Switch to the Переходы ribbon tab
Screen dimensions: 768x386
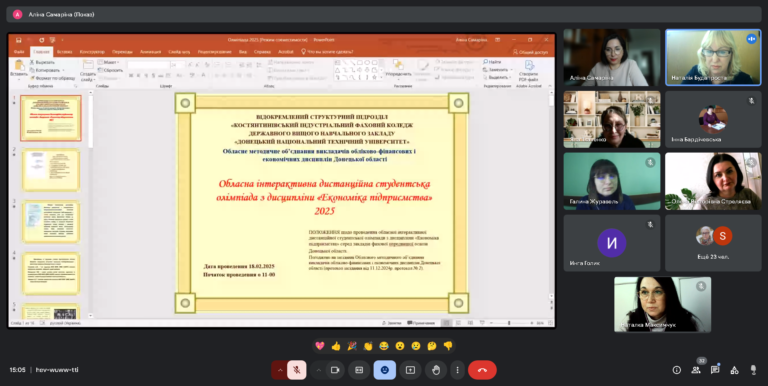coord(122,51)
